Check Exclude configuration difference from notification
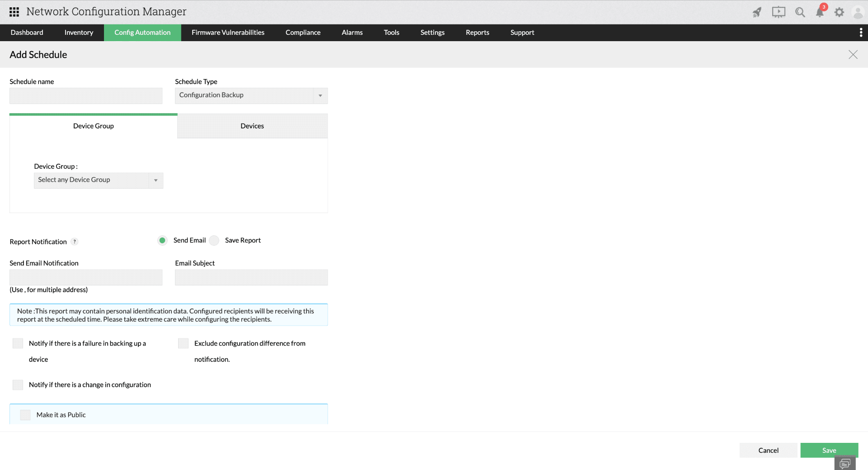Image resolution: width=868 pixels, height=470 pixels. tap(183, 343)
